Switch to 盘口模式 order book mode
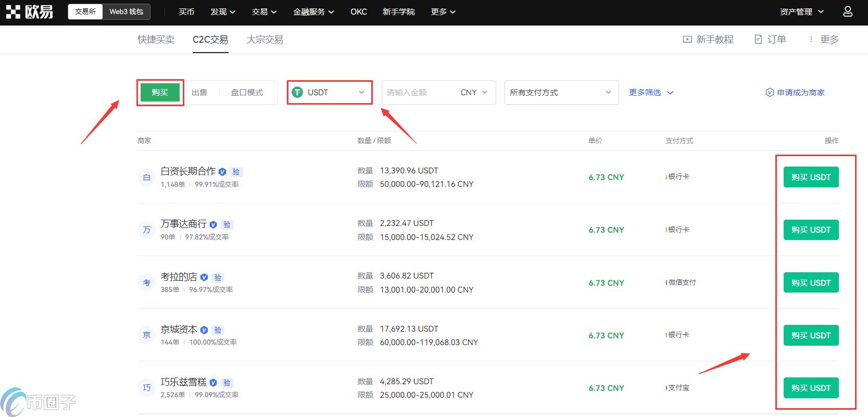The image size is (868, 417). 247,93
